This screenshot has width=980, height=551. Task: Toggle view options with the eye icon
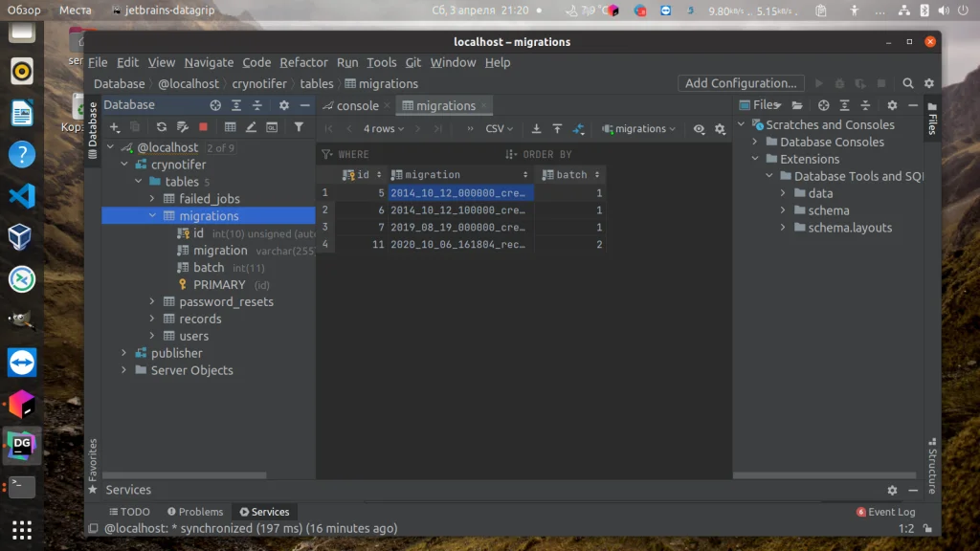pyautogui.click(x=700, y=127)
